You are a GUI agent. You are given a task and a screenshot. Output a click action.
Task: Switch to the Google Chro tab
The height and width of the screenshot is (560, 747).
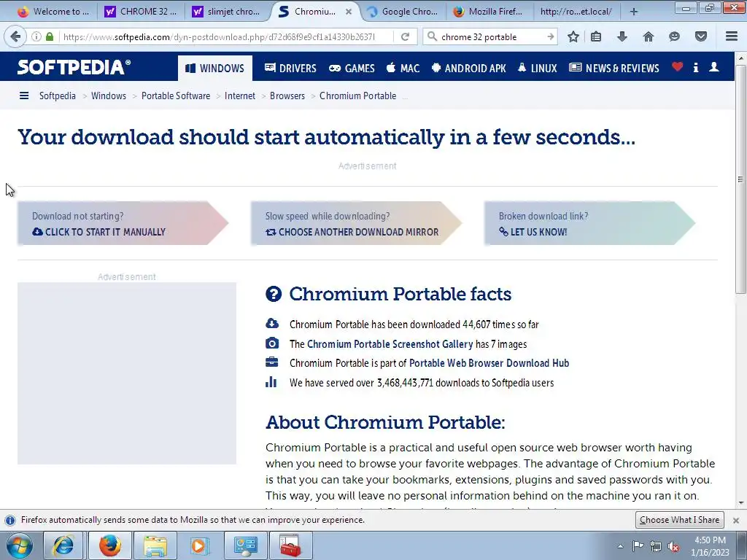click(x=403, y=12)
